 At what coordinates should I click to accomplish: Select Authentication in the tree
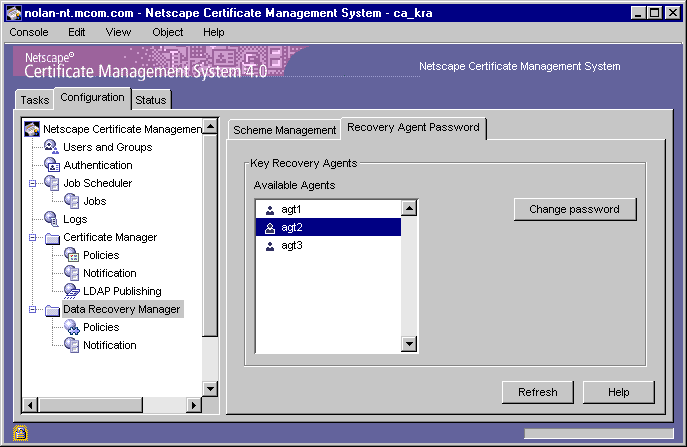pyautogui.click(x=98, y=165)
